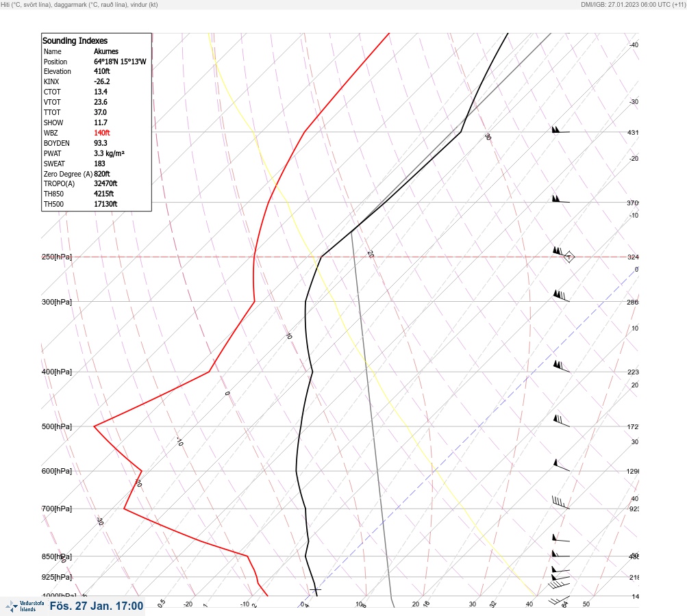
Task: Click the surface cross marker on temperature line
Action: click(316, 590)
